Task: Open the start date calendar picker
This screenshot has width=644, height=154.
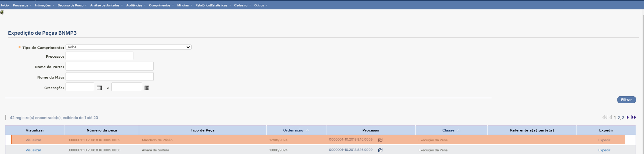Action: pos(99,88)
